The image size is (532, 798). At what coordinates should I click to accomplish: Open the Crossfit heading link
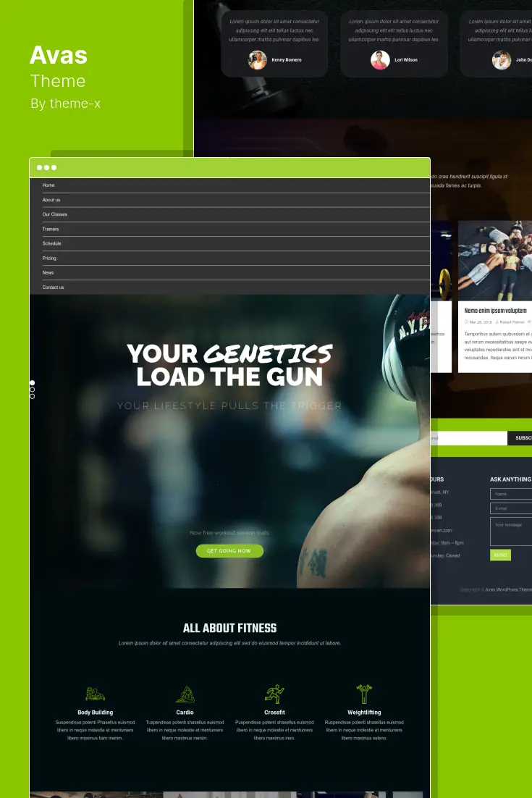tap(274, 713)
